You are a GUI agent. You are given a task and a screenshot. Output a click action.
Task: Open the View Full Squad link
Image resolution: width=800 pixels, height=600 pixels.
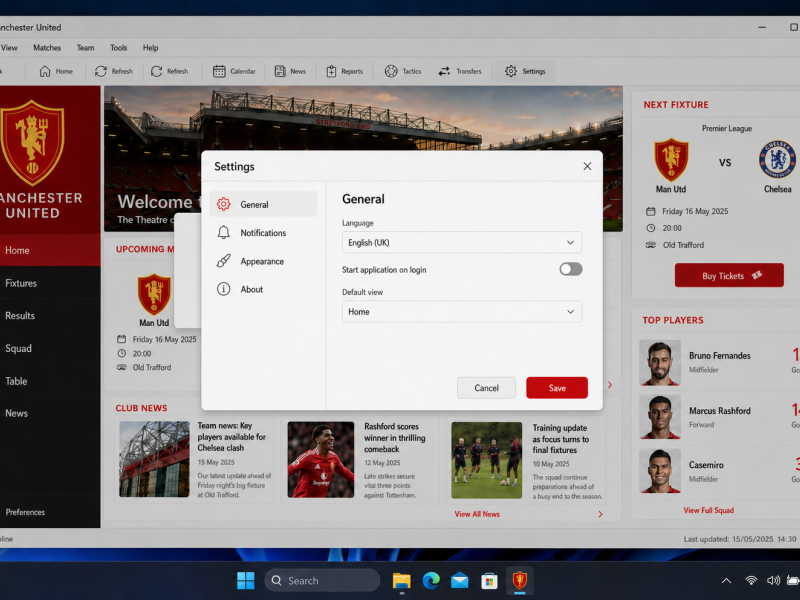click(708, 510)
